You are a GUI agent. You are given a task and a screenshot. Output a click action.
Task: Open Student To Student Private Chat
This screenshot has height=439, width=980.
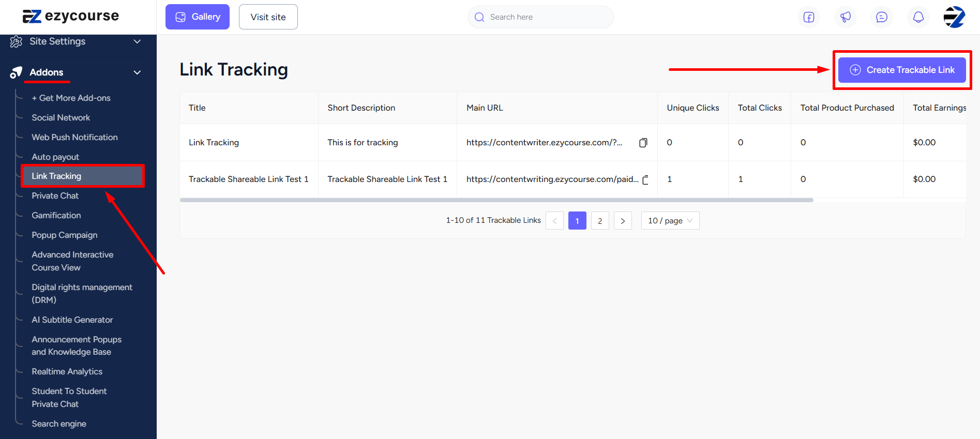point(69,398)
